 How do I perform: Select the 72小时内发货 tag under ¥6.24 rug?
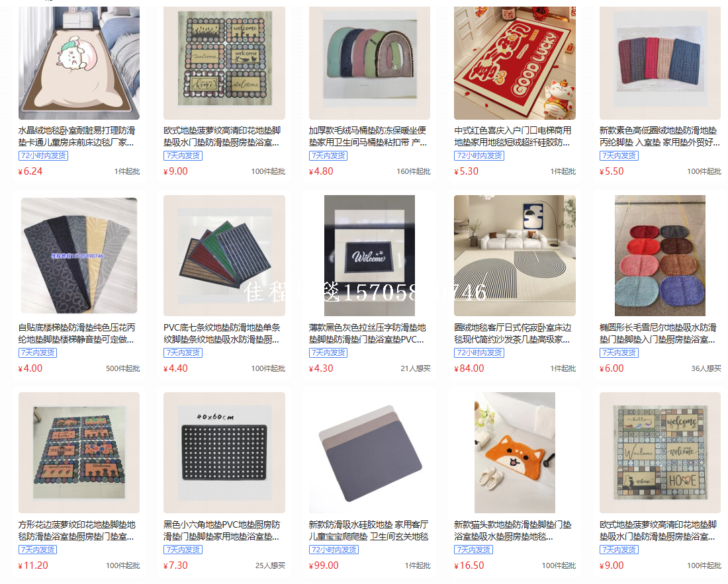[43, 156]
